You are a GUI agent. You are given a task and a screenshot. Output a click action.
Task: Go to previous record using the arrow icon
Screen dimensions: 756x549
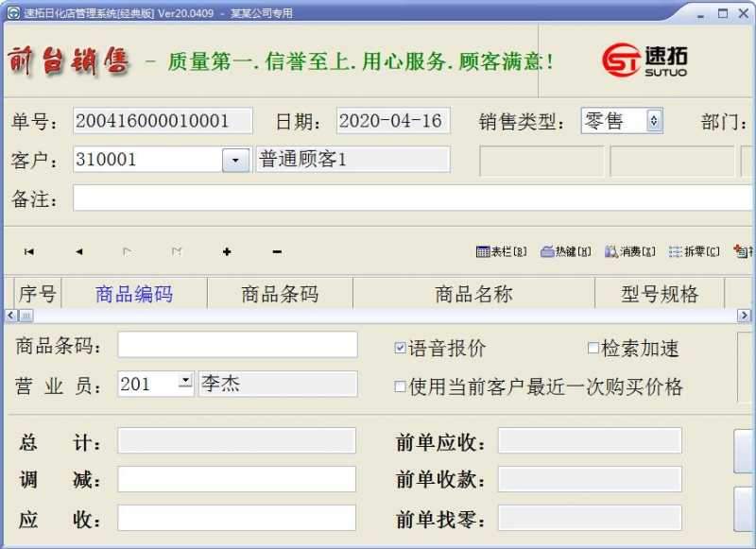79,252
